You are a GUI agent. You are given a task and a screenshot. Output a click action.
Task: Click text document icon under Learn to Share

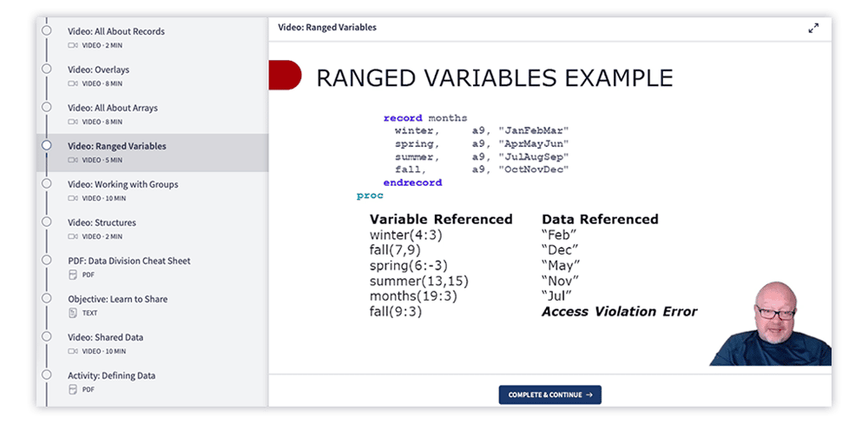tap(73, 313)
